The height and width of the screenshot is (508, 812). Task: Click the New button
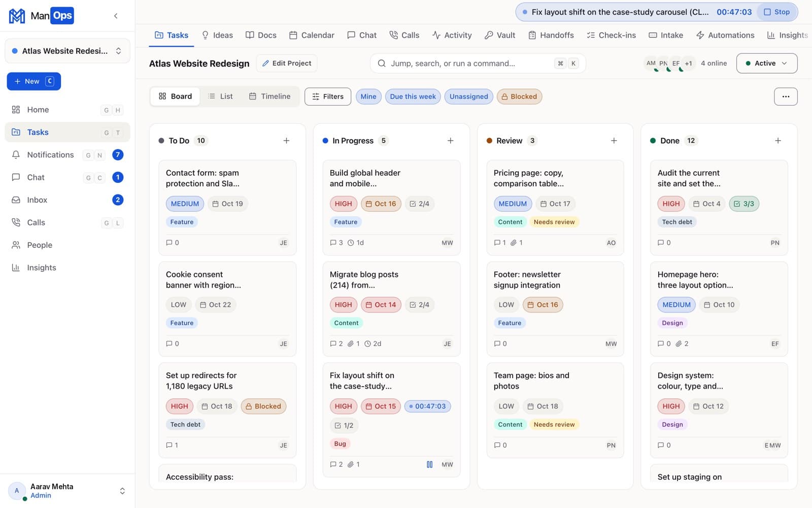point(34,81)
